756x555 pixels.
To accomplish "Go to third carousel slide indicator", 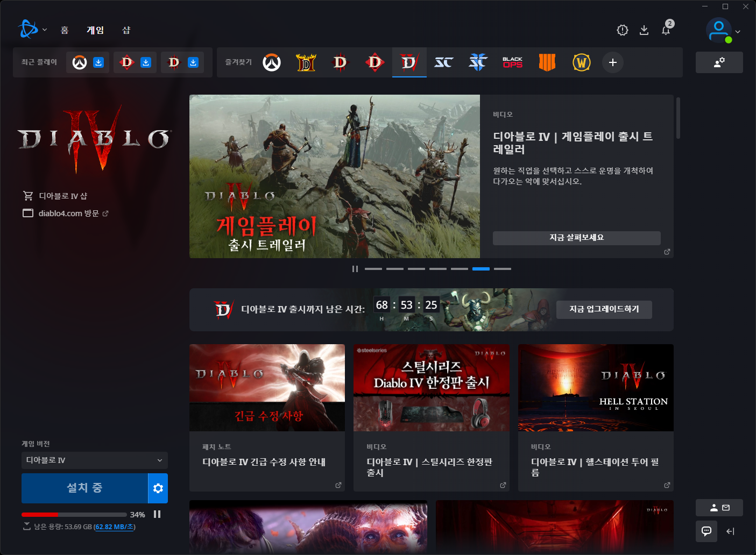I will pyautogui.click(x=416, y=269).
